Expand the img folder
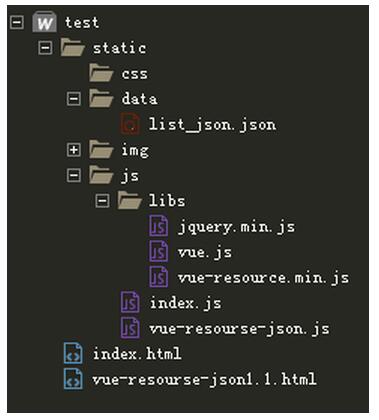 74,150
